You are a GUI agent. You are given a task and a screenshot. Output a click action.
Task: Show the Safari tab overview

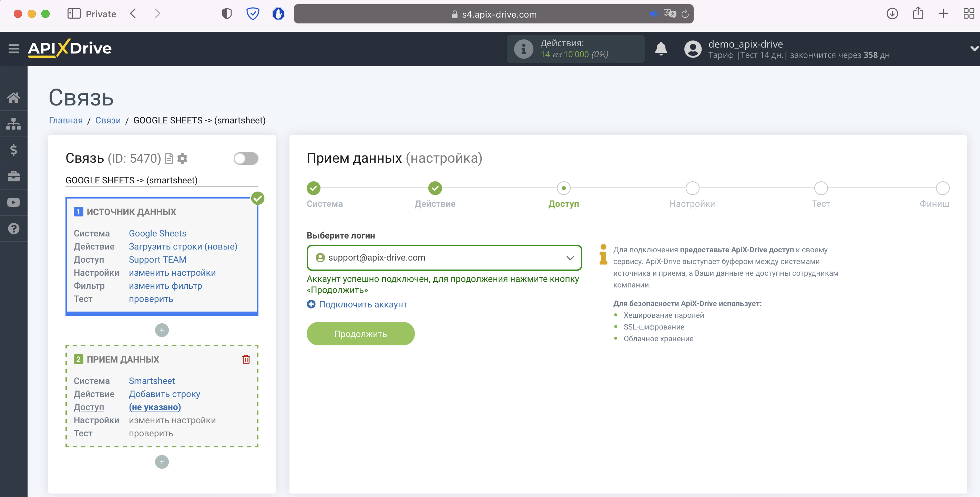point(969,14)
